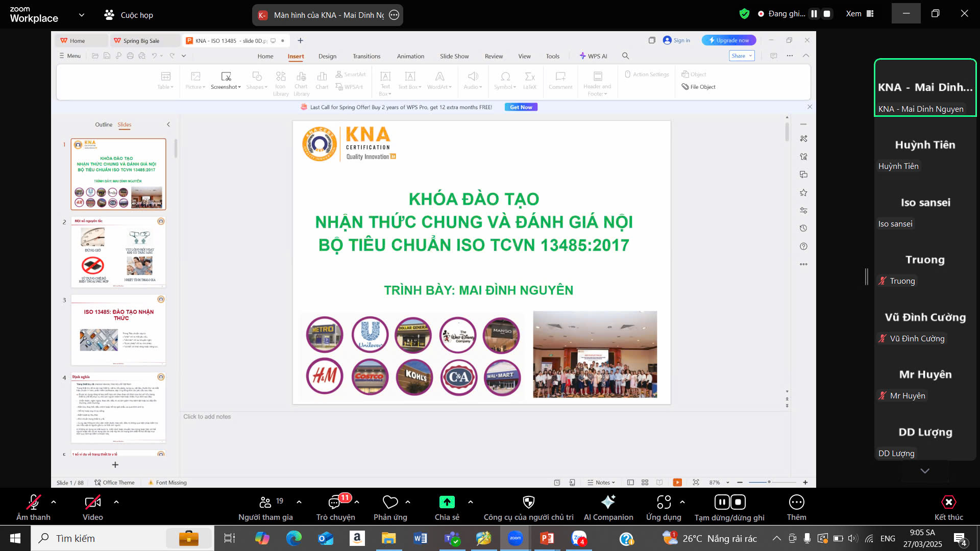Viewport: 980px width, 551px height.
Task: Click Kết thúc to end meeting
Action: pyautogui.click(x=948, y=503)
